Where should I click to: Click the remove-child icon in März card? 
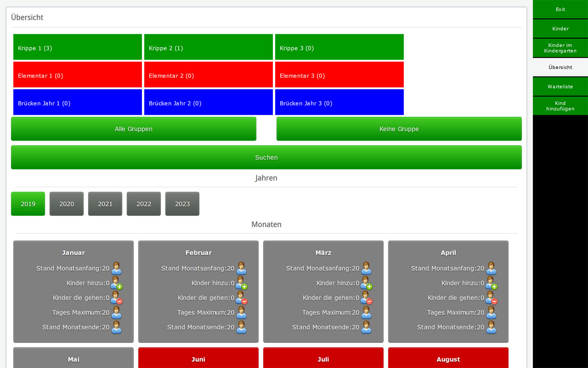(x=367, y=298)
